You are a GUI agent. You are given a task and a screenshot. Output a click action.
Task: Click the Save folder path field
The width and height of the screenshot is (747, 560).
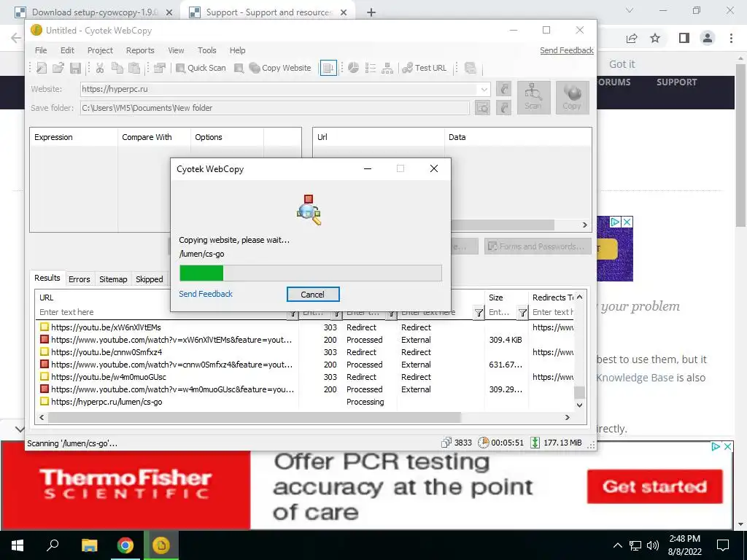(275, 108)
